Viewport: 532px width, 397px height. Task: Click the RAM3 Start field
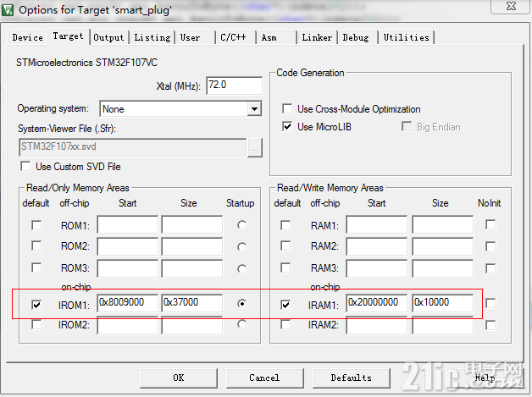(377, 268)
